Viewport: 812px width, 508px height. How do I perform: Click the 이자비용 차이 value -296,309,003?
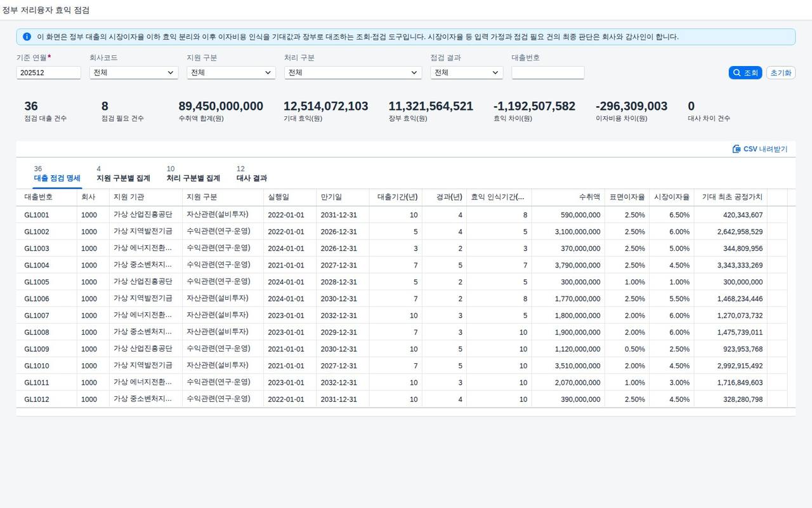[x=631, y=106]
